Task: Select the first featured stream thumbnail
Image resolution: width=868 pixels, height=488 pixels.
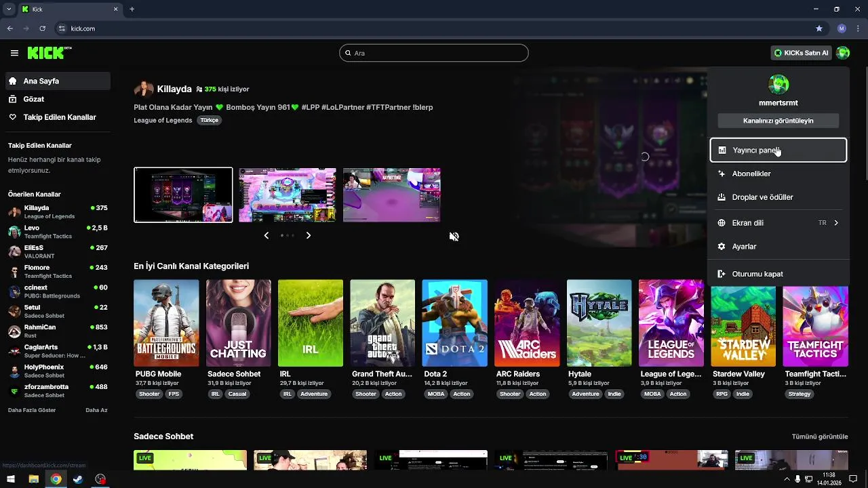Action: pos(183,195)
